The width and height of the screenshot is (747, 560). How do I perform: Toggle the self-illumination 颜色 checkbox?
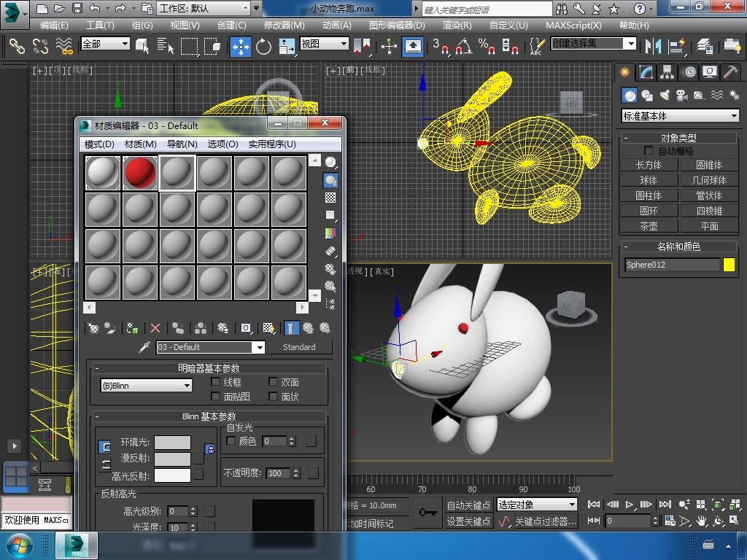(231, 441)
